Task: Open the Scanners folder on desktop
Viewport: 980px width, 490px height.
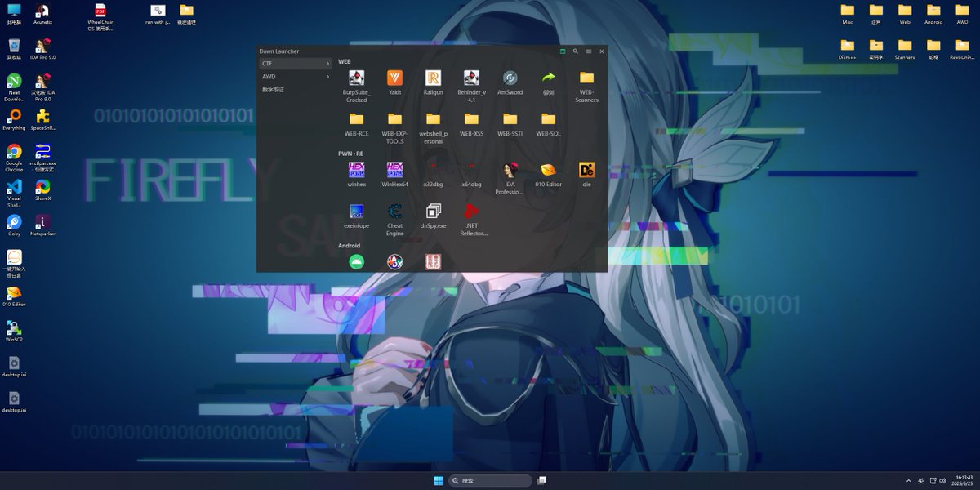Action: pos(905,49)
